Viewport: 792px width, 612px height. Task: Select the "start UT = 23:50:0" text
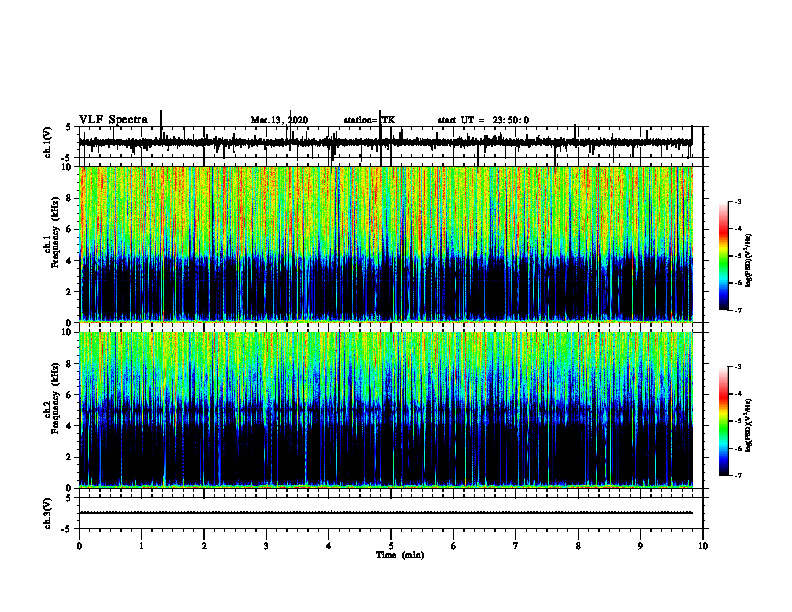pyautogui.click(x=483, y=120)
